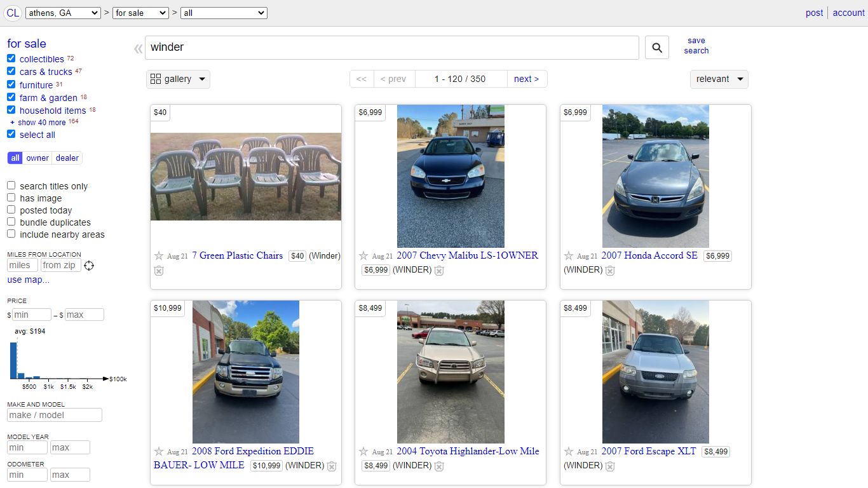Enable search titles only

point(11,186)
